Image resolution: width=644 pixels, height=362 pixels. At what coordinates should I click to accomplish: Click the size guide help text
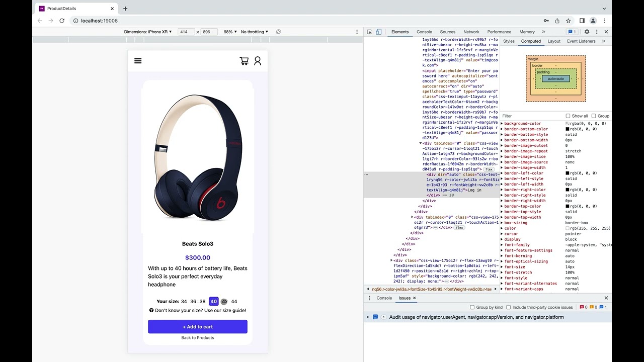click(x=201, y=310)
